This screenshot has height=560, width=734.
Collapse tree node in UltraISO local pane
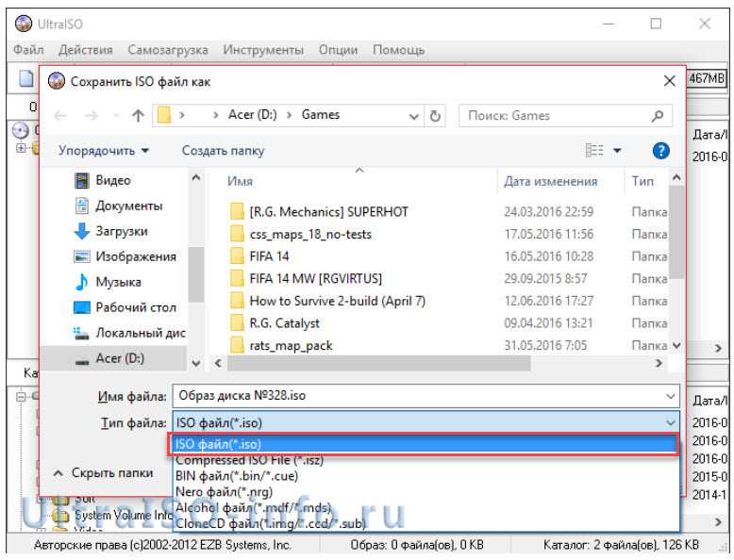click(x=21, y=397)
